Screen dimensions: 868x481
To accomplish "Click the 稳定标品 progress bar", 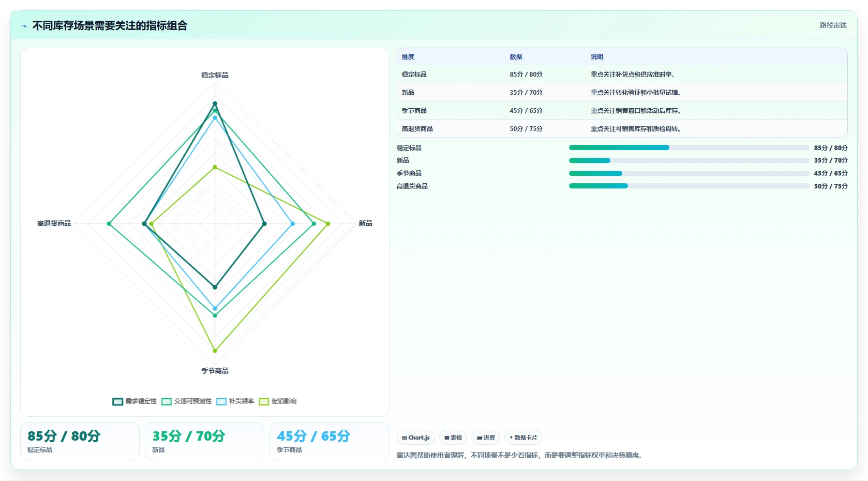I will [x=689, y=148].
